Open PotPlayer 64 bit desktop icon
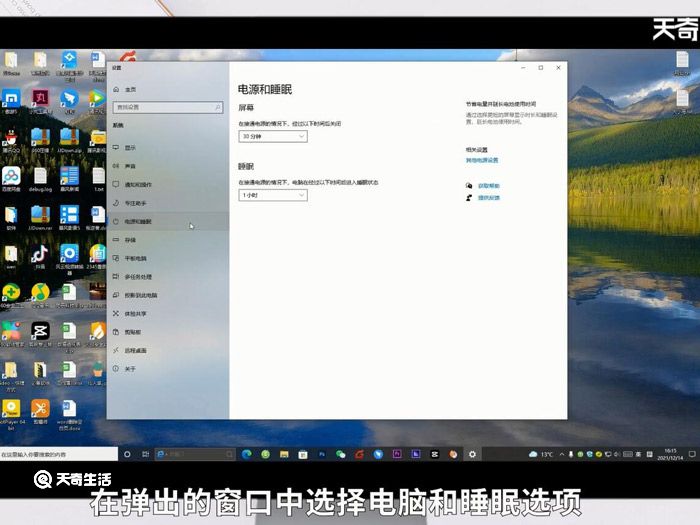The image size is (700, 525). click(x=11, y=414)
